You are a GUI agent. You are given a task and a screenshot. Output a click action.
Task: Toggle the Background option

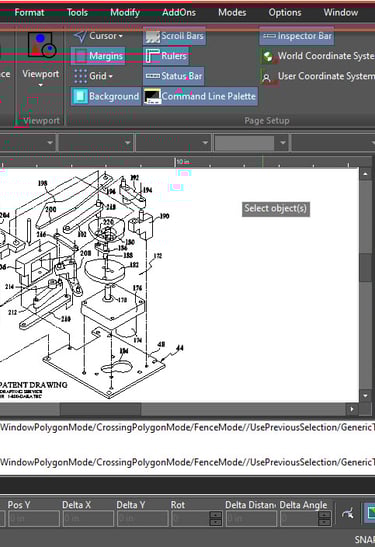106,96
